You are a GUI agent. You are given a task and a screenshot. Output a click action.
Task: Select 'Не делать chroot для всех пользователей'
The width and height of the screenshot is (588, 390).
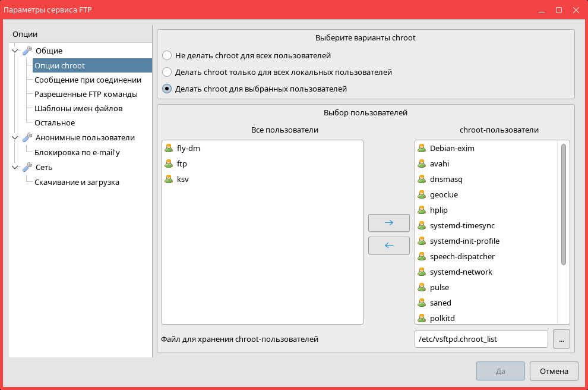point(167,55)
